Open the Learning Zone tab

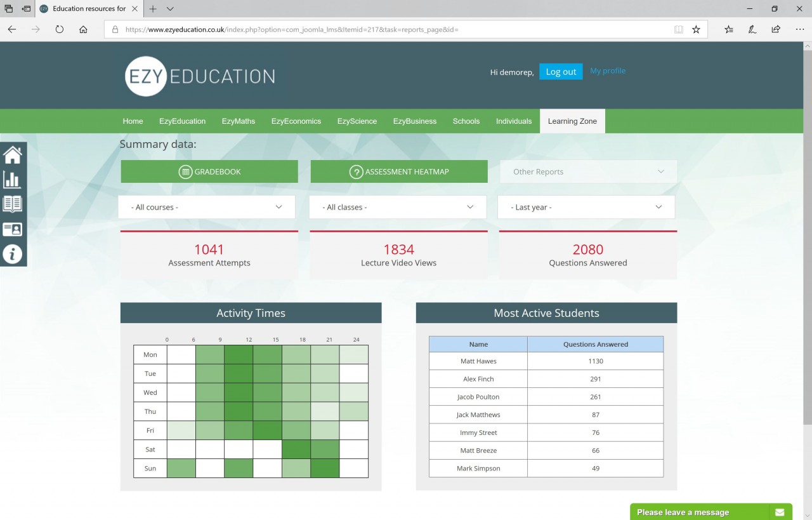[x=572, y=121]
